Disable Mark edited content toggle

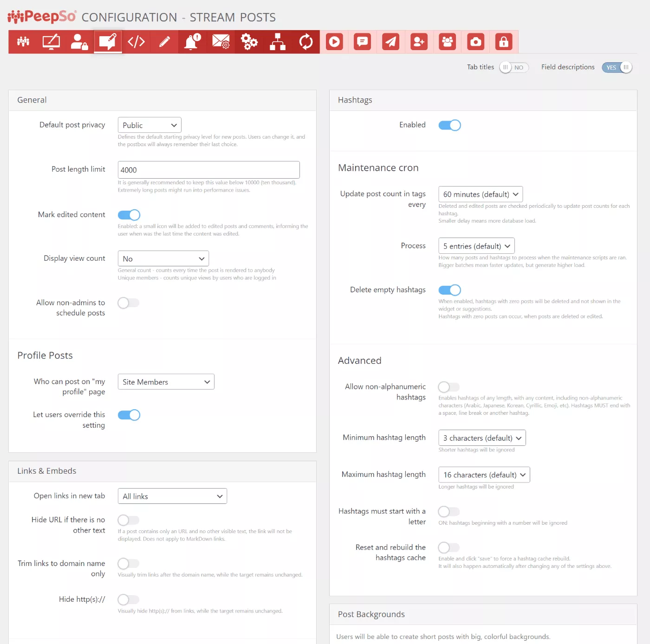[x=129, y=215]
